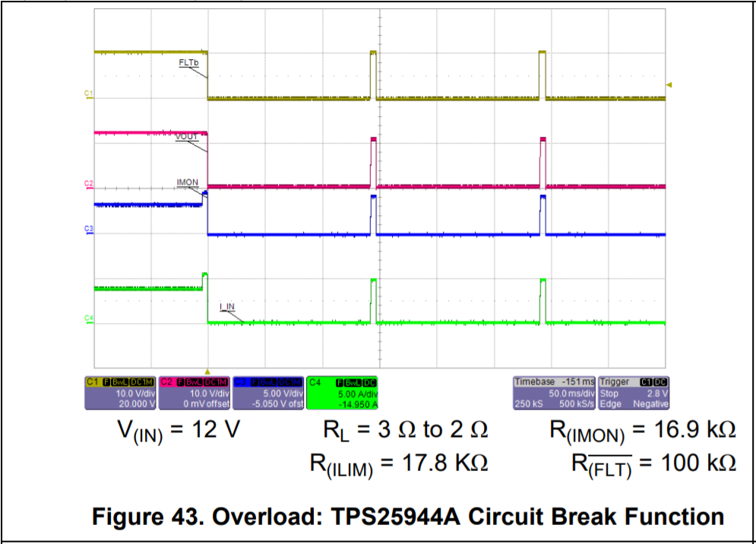Click the DC1M badge in the C1 descriptor
This screenshot has width=756, height=544.
pyautogui.click(x=142, y=382)
